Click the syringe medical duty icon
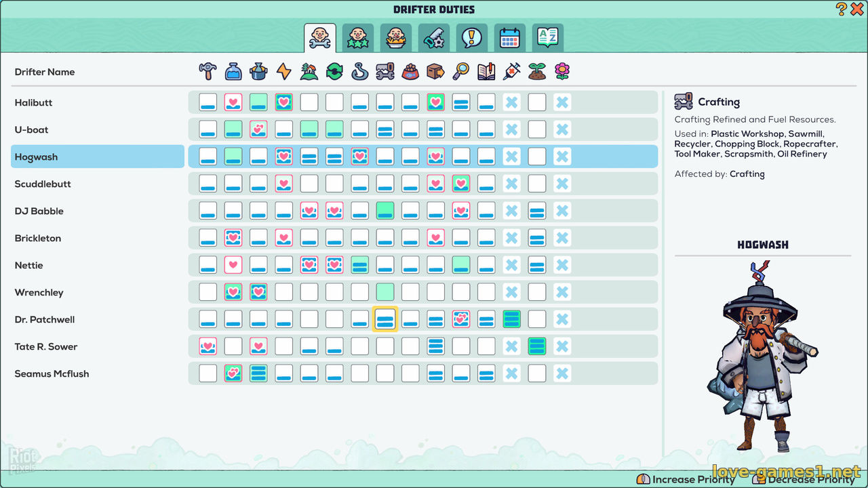This screenshot has height=488, width=868. point(511,71)
